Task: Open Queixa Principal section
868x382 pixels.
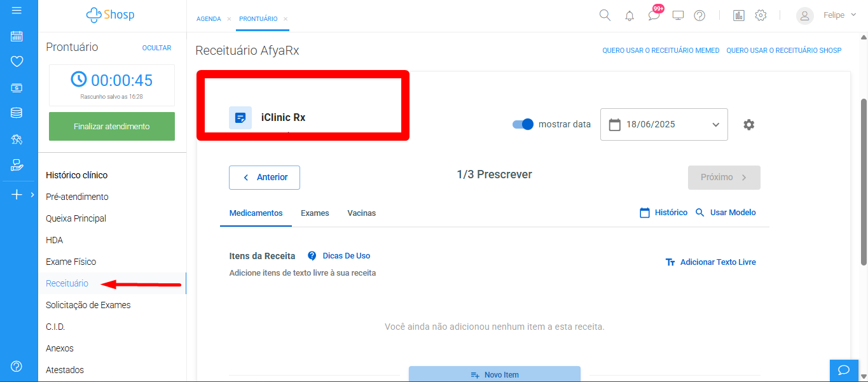Action: click(x=76, y=218)
